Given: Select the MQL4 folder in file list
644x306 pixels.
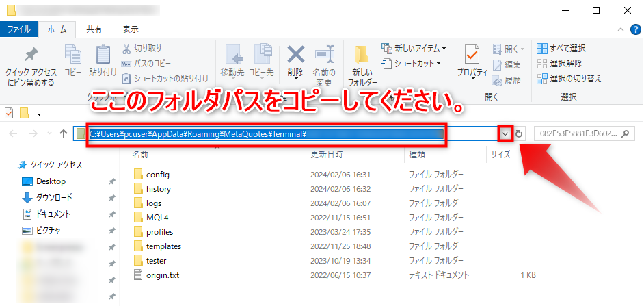Looking at the screenshot, I should (x=152, y=218).
